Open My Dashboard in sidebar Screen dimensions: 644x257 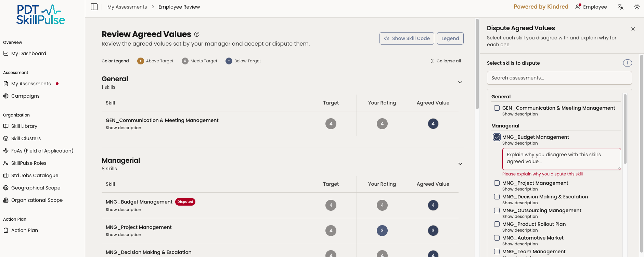tap(29, 53)
